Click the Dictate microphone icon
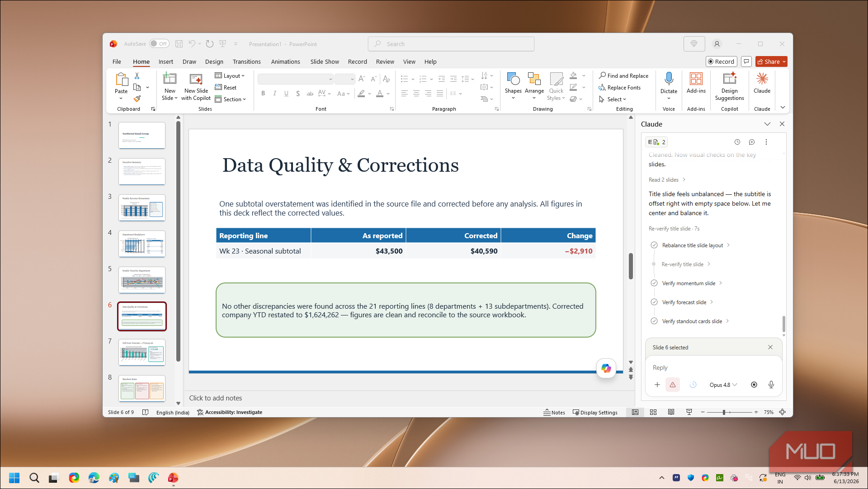This screenshot has height=489, width=868. tap(669, 79)
